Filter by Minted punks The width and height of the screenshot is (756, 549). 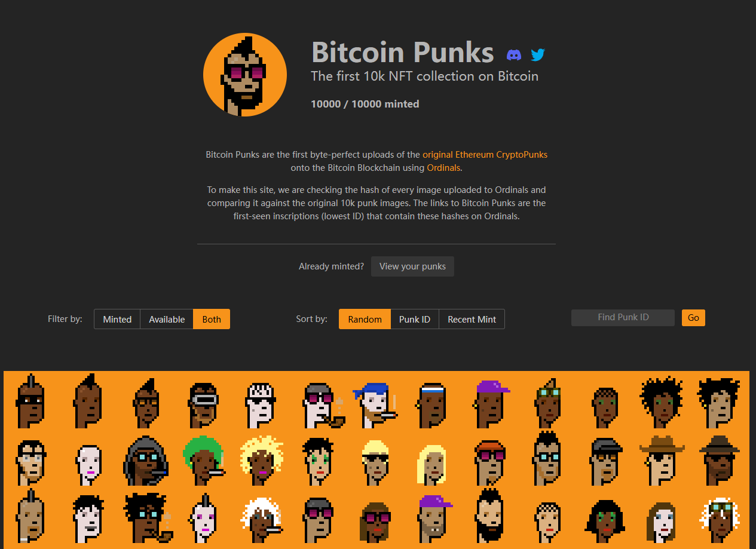pyautogui.click(x=117, y=319)
